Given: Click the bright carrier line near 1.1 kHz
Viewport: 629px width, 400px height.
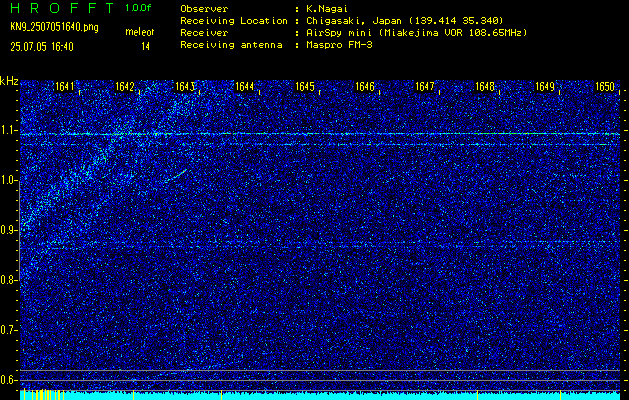Looking at the screenshot, I should [320, 134].
